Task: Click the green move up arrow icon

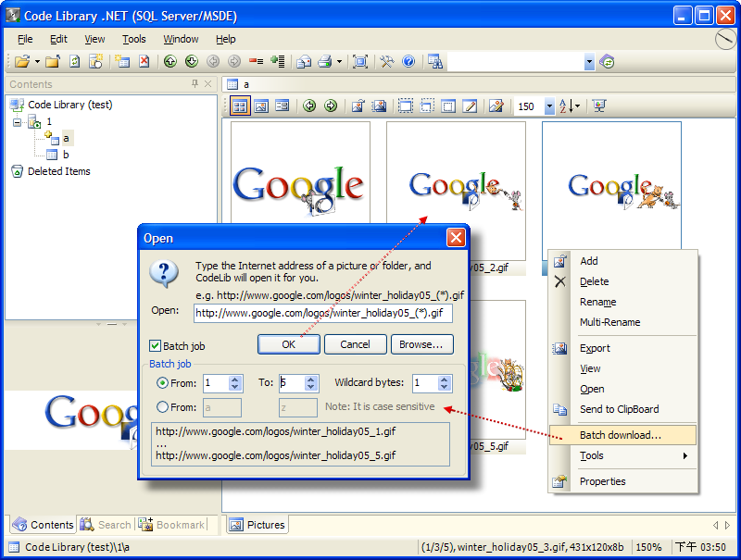Action: 170,61
